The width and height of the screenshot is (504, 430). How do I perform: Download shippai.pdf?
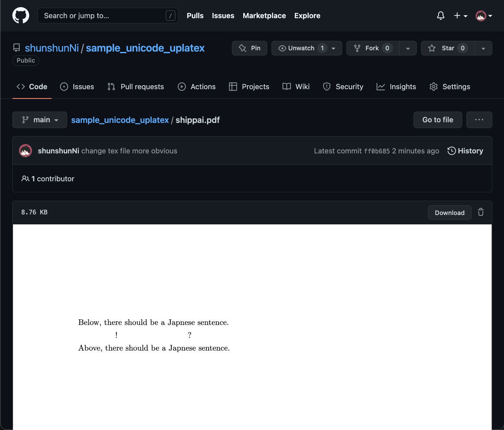(x=450, y=213)
